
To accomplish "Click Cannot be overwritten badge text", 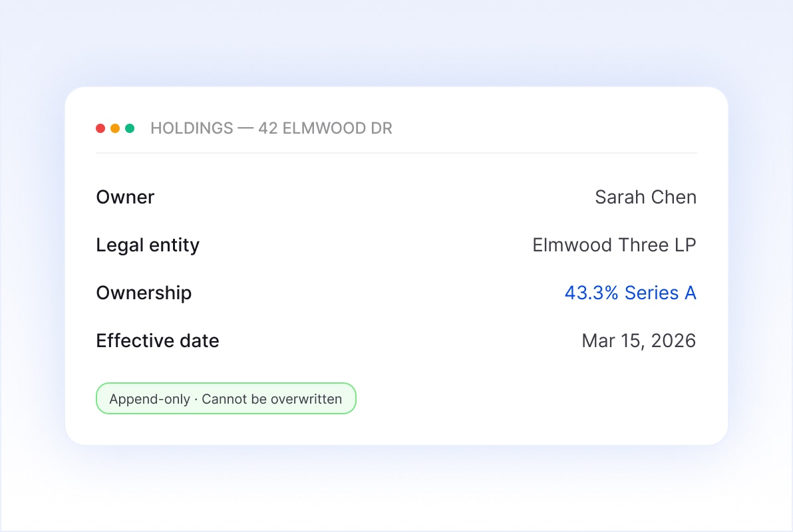I will click(x=271, y=399).
